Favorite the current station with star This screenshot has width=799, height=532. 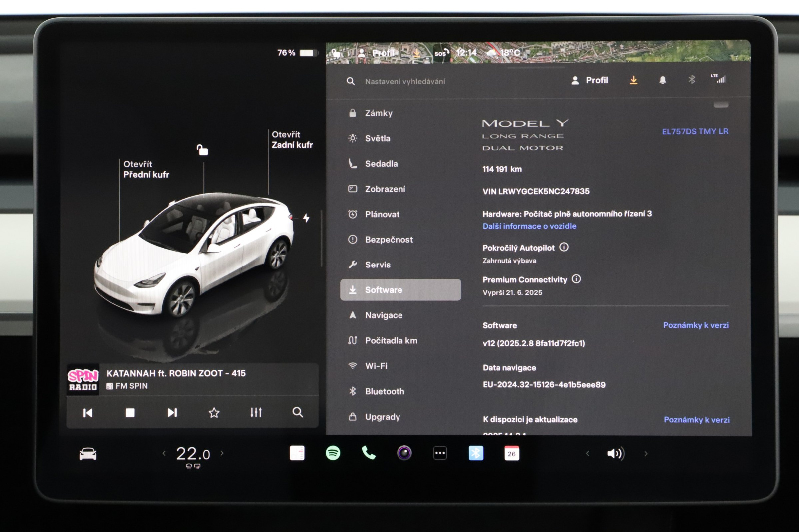214,413
